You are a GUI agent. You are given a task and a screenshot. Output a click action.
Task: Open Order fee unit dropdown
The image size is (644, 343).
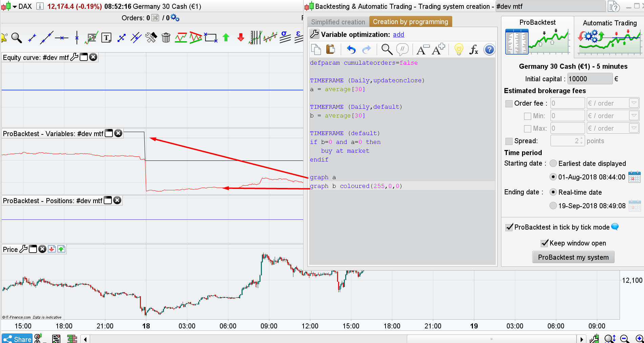point(634,103)
